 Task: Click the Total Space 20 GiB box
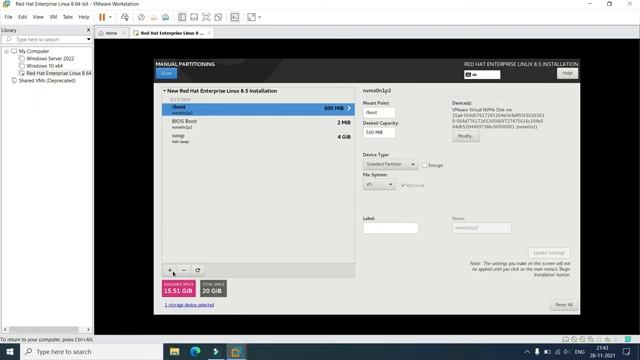pos(213,288)
